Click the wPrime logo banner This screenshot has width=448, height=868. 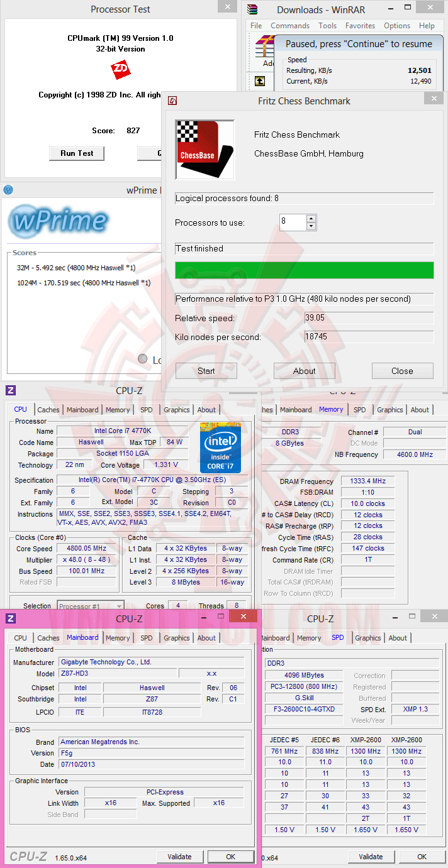(58, 221)
